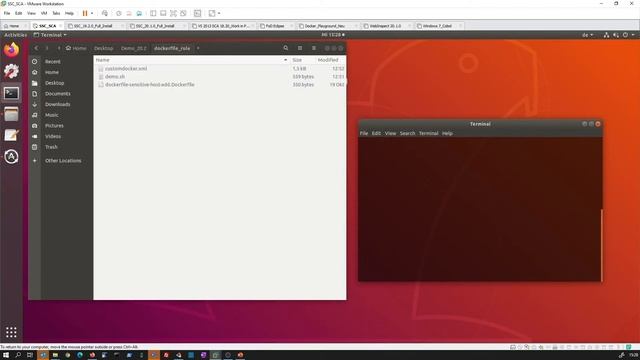Click the Desktop breadcrumb in path bar
The height and width of the screenshot is (360, 640).
pos(103,48)
